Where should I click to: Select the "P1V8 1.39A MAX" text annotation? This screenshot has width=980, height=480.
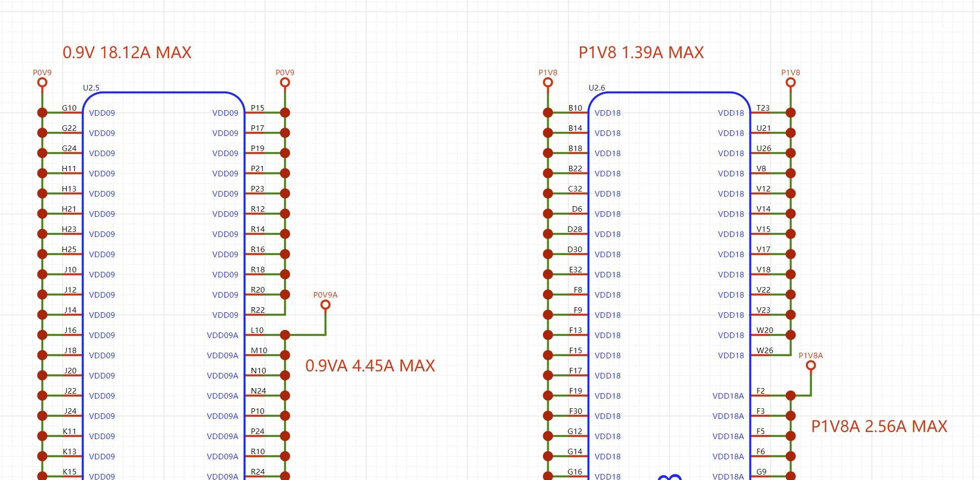[x=641, y=53]
